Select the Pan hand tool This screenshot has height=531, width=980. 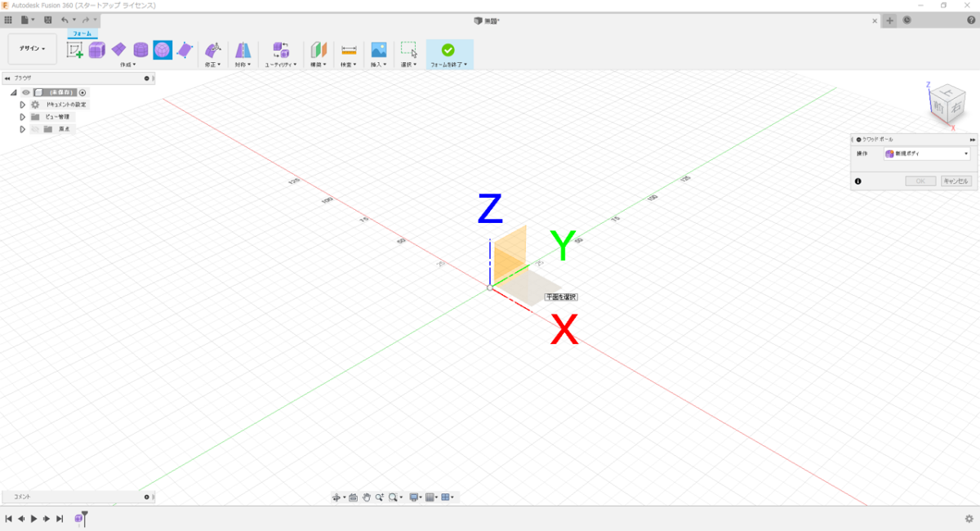pos(367,497)
